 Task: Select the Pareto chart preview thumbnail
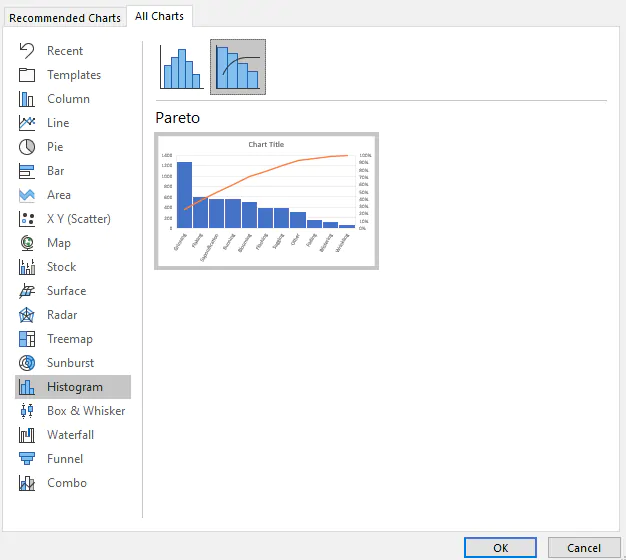266,201
